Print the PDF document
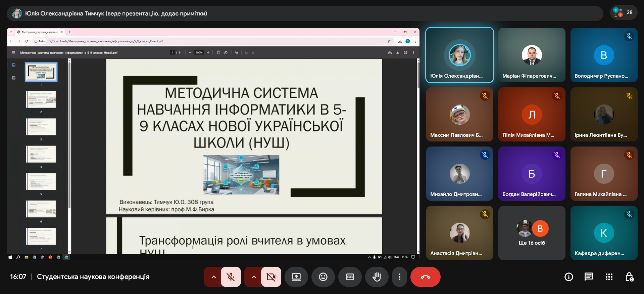Screen dimensions: 644x294 pyautogui.click(x=405, y=52)
